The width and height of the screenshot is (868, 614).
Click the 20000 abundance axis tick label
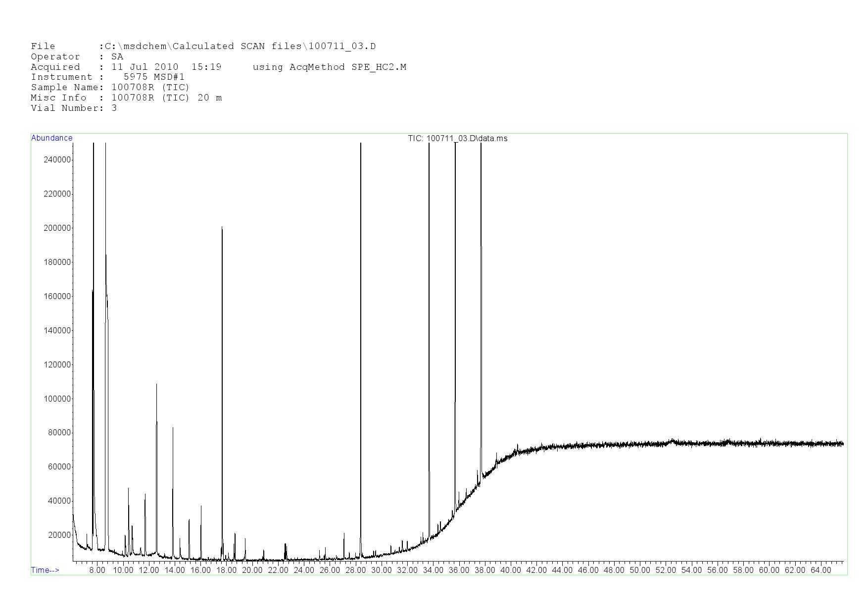click(59, 535)
